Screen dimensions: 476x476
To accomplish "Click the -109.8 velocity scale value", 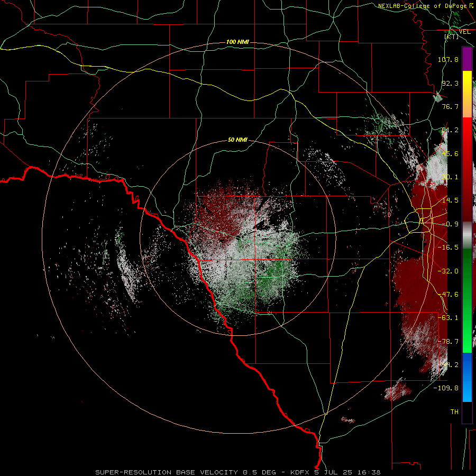I will pyautogui.click(x=446, y=388).
